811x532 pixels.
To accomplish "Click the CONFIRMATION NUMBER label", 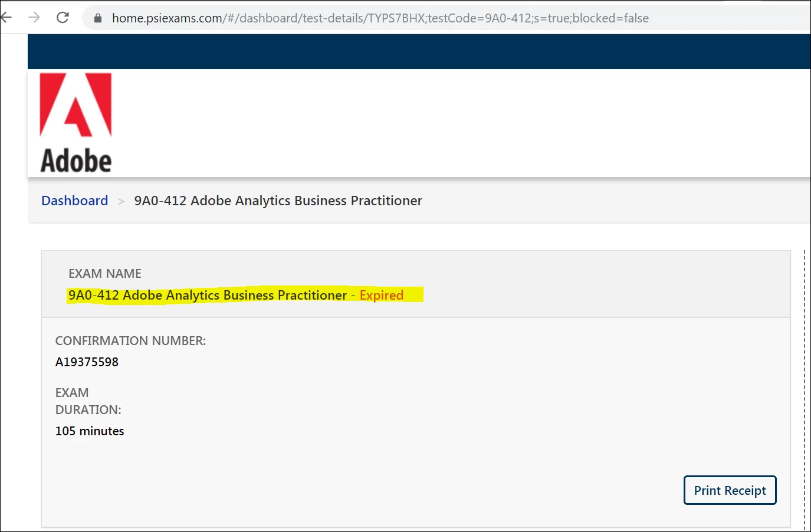I will 130,341.
